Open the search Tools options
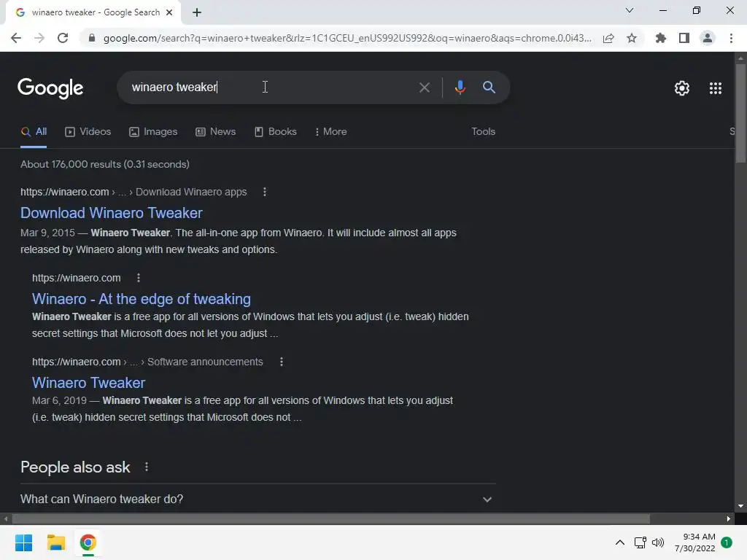 tap(484, 132)
